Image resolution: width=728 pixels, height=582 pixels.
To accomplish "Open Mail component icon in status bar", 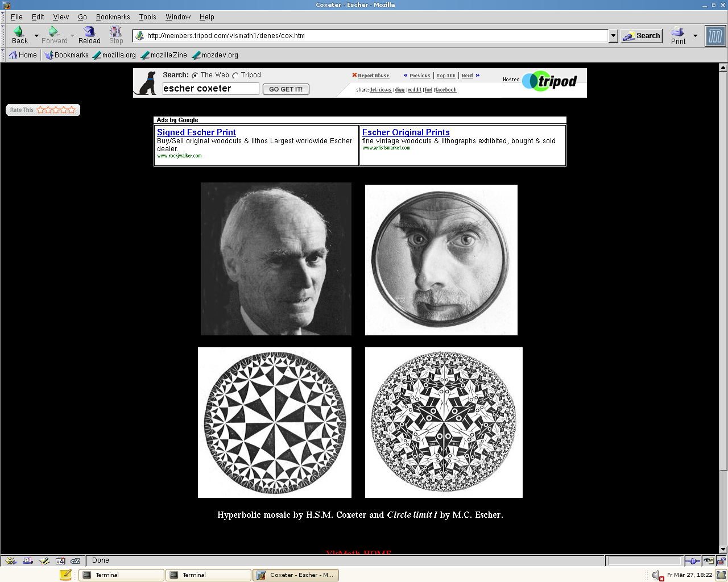I will tap(28, 561).
